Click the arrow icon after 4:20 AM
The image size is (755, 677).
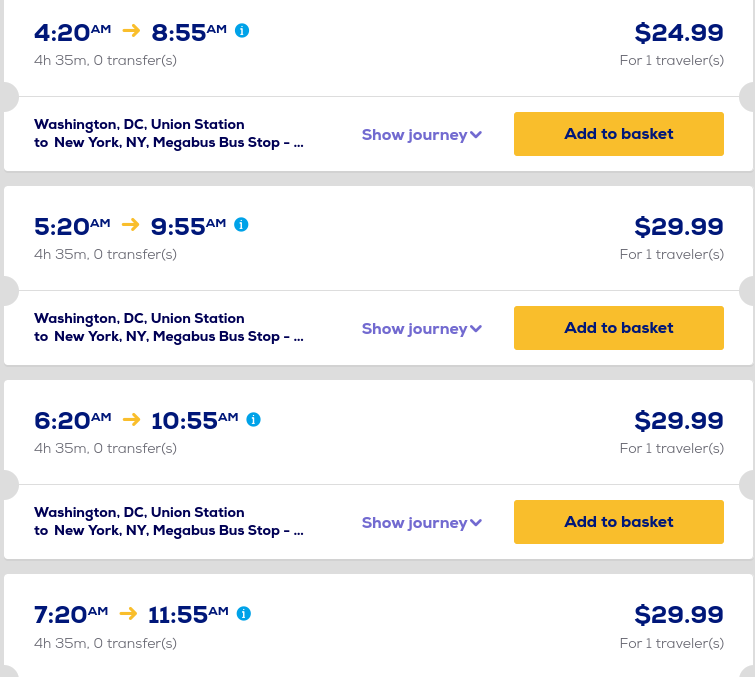click(131, 31)
